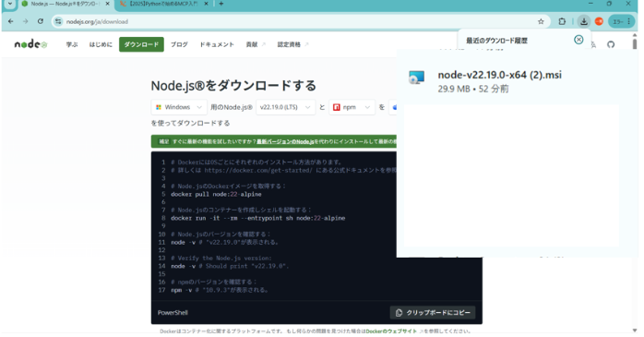Open the ドキュメント navigation link
644x337 pixels.
[x=217, y=44]
